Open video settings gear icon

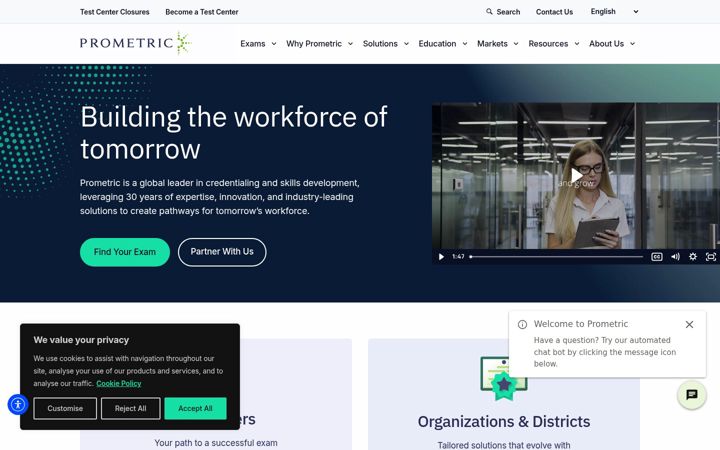click(692, 257)
